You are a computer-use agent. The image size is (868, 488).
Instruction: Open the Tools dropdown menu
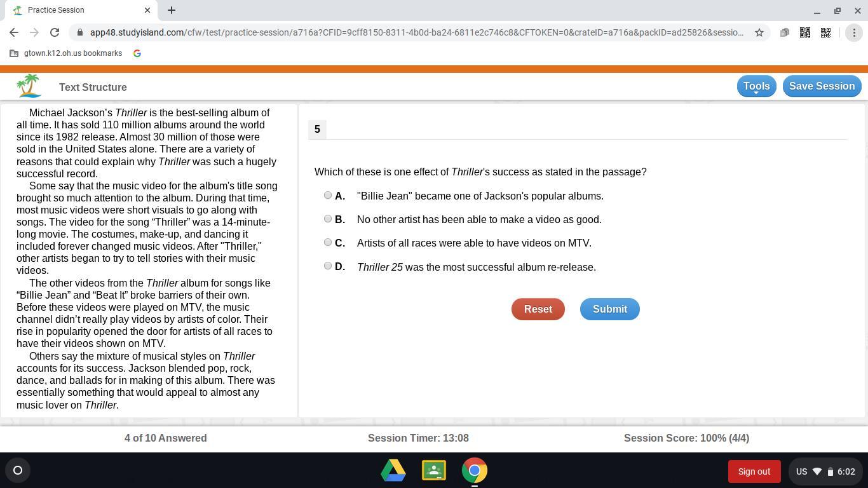click(756, 86)
